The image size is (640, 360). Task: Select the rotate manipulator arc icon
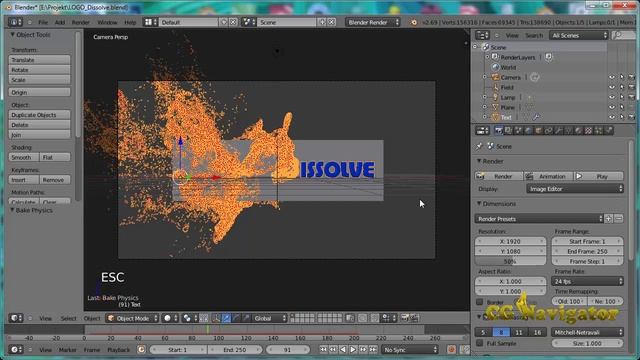236,318
